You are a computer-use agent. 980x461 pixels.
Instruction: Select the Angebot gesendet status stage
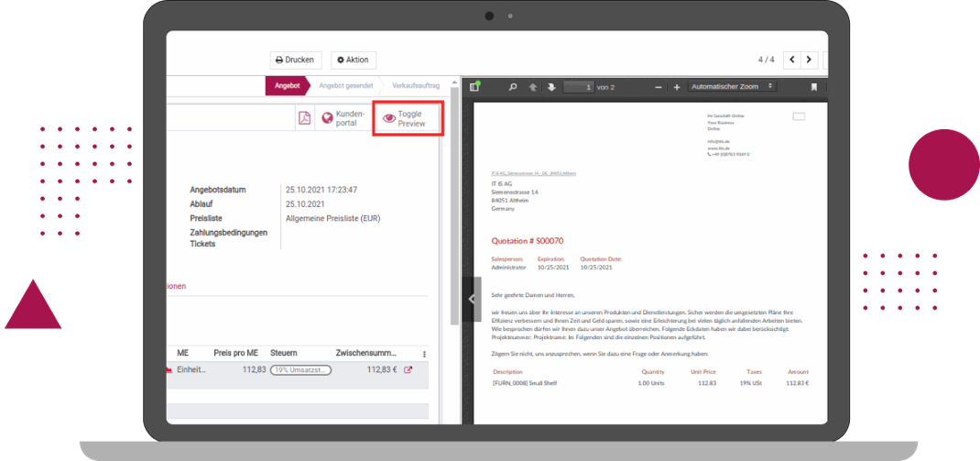point(345,85)
